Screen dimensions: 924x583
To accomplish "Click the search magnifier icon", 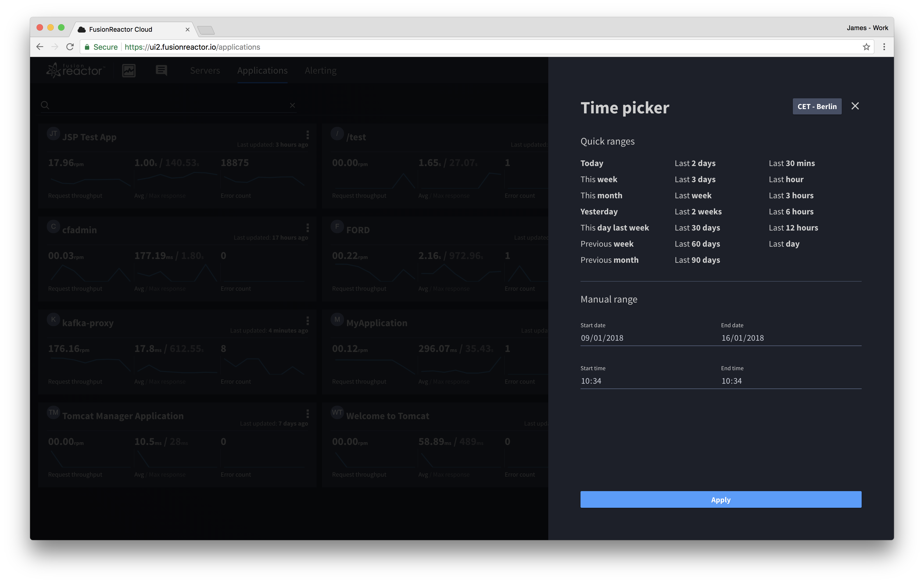I will [45, 105].
